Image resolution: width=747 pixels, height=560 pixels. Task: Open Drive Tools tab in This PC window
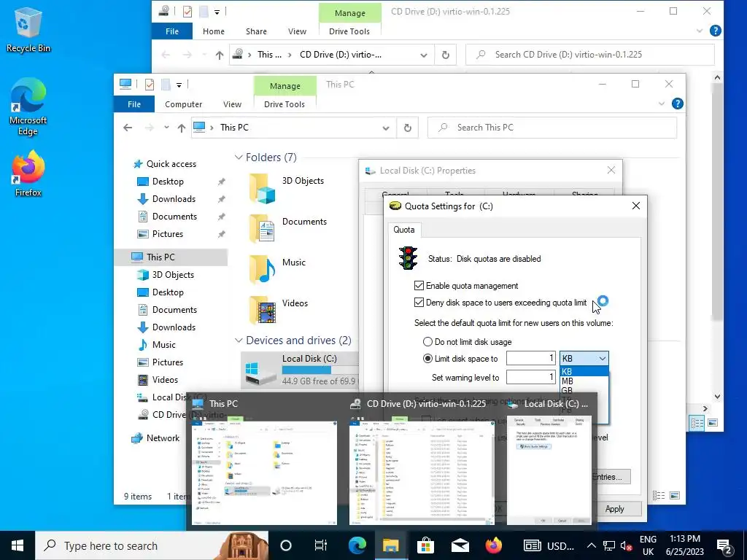pyautogui.click(x=285, y=104)
